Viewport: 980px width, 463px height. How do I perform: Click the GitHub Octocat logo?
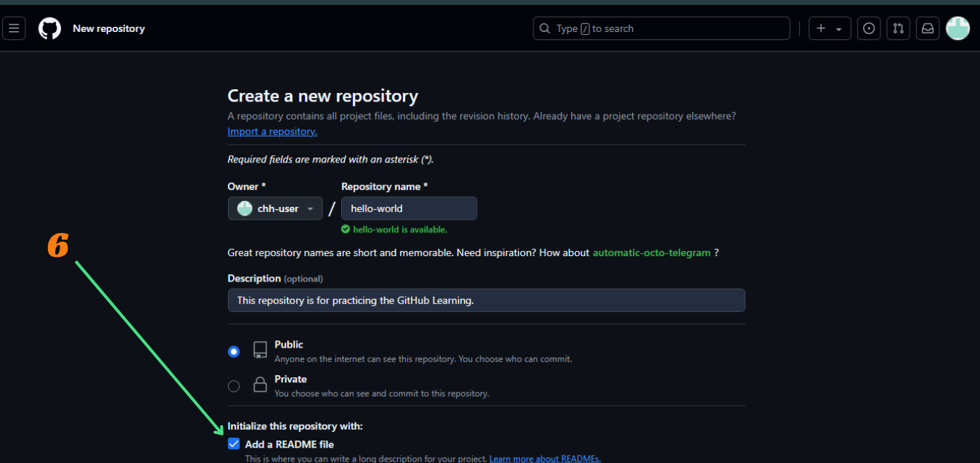point(49,28)
